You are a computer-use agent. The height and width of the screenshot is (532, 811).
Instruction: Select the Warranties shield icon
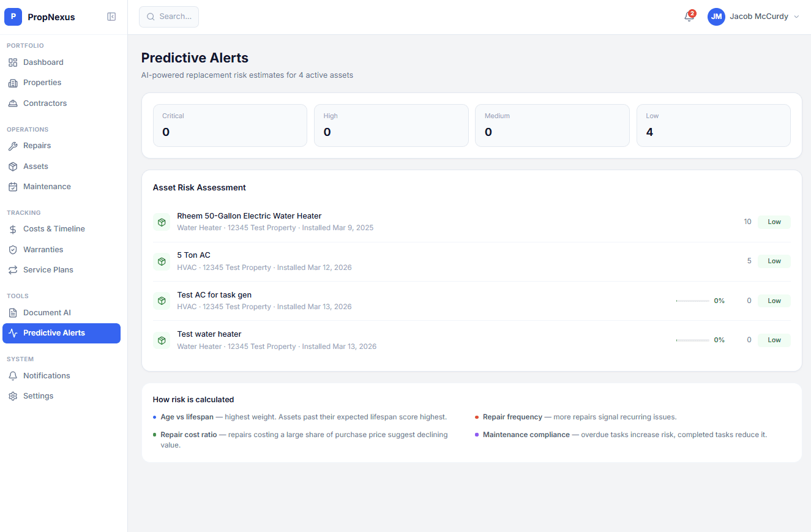point(13,249)
